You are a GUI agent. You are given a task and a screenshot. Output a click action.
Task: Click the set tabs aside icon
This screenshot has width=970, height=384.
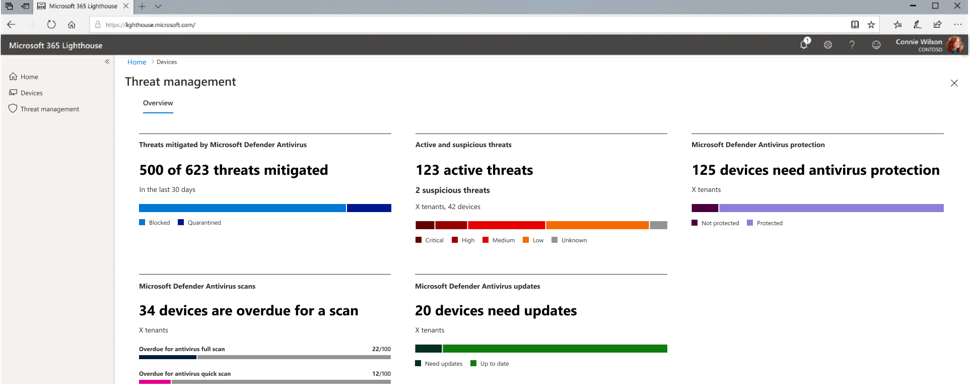26,6
